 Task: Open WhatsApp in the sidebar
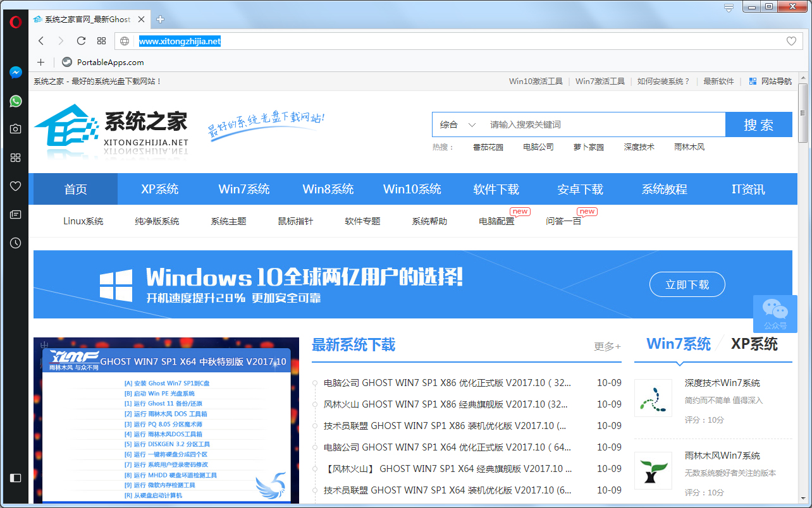click(x=16, y=101)
